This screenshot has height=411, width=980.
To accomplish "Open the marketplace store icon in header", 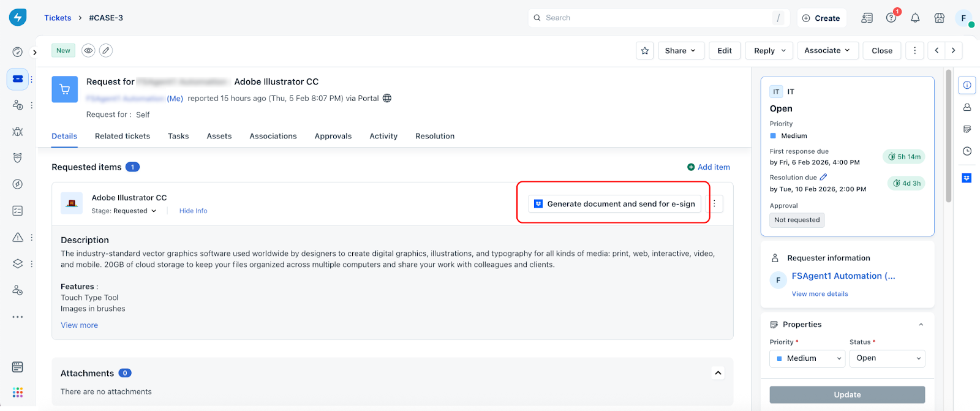I will click(x=939, y=18).
